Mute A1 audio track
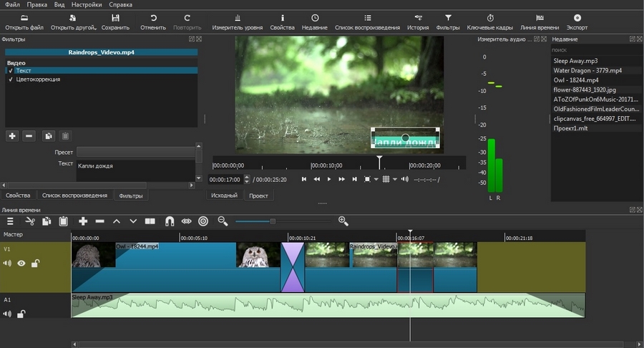This screenshot has height=348, width=644. point(7,314)
